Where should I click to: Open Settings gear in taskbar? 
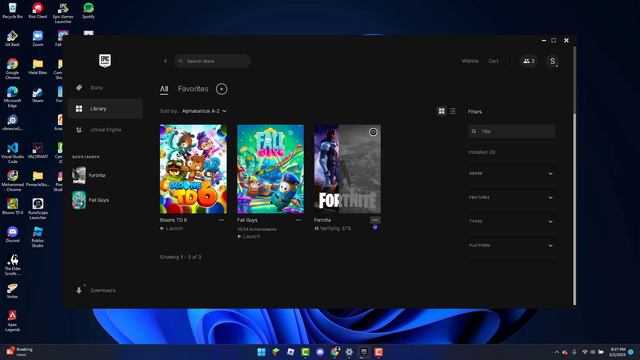tap(349, 352)
